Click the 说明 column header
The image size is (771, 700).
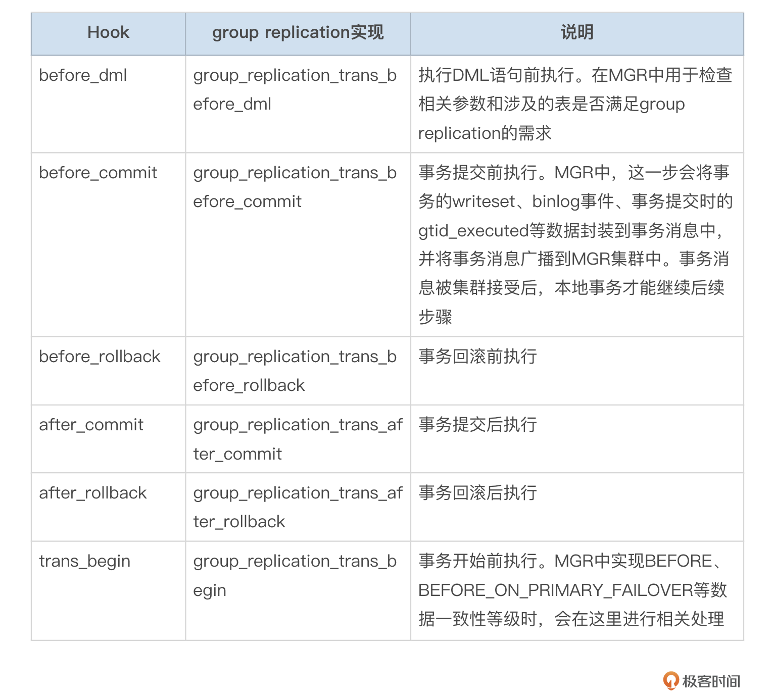576,33
